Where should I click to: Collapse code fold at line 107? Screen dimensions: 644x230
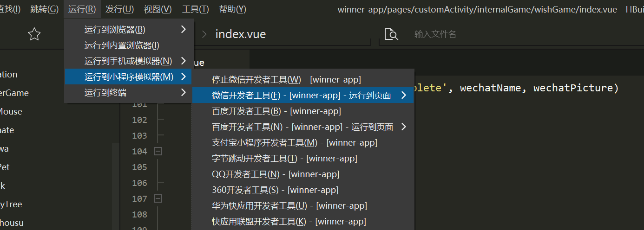coord(158,198)
